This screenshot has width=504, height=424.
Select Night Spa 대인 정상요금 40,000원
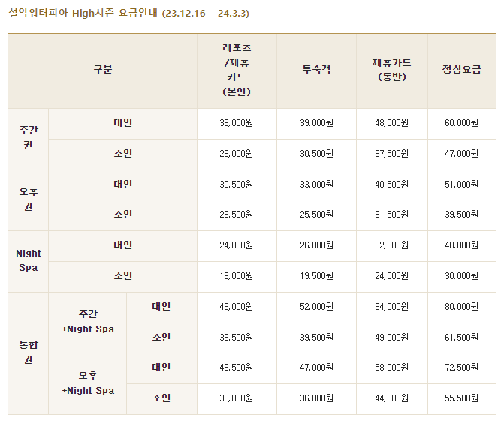click(462, 245)
